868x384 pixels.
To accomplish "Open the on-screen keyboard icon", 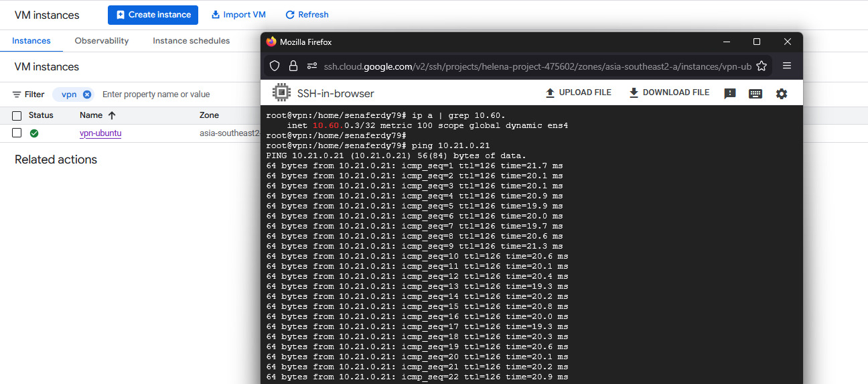I will tap(755, 94).
